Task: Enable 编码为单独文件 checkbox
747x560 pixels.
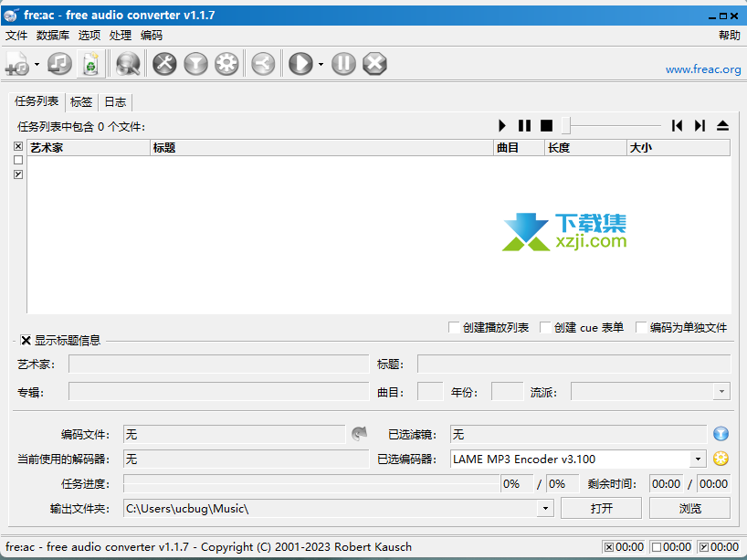Action: click(x=641, y=327)
